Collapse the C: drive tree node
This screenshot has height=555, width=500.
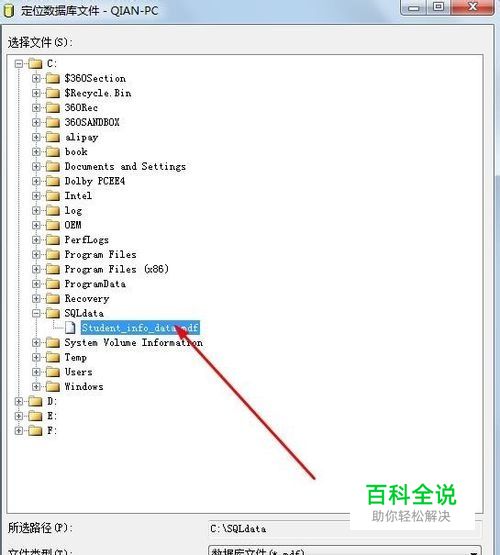19,64
